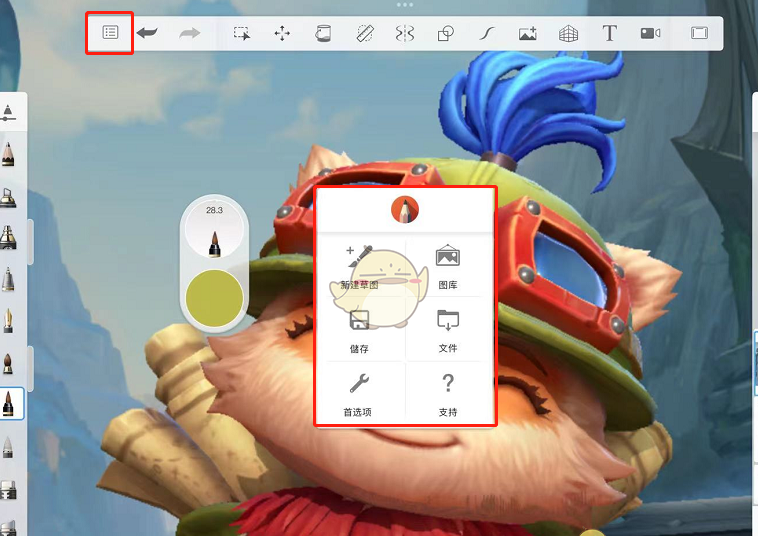Screen dimensions: 758x536
Task: Click the three-dot toolbar handle
Action: [405, 5]
